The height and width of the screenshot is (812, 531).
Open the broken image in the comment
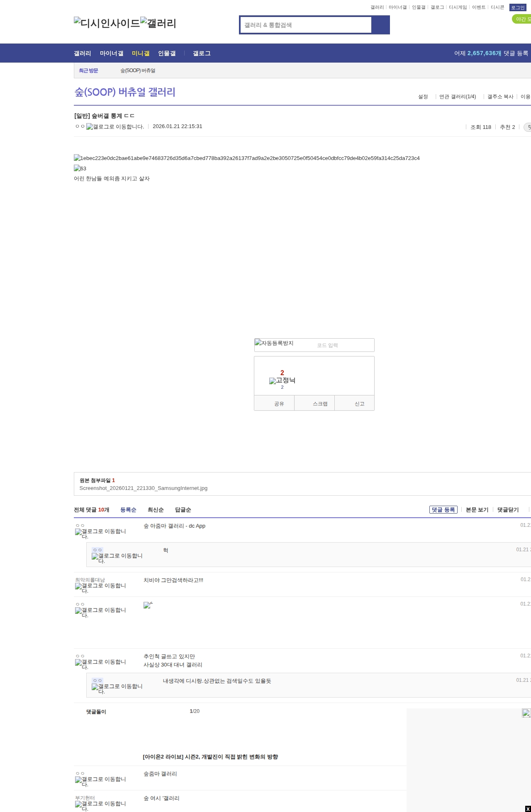148,605
